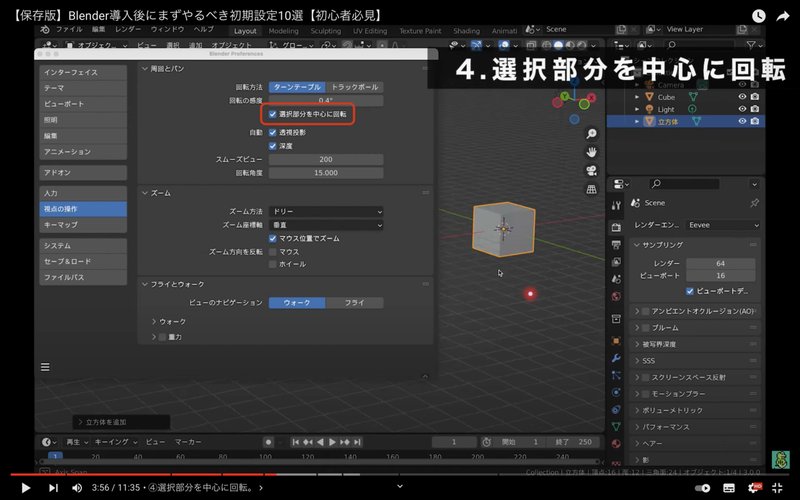
Task: Click the timeline jump-to-end button
Action: (358, 442)
